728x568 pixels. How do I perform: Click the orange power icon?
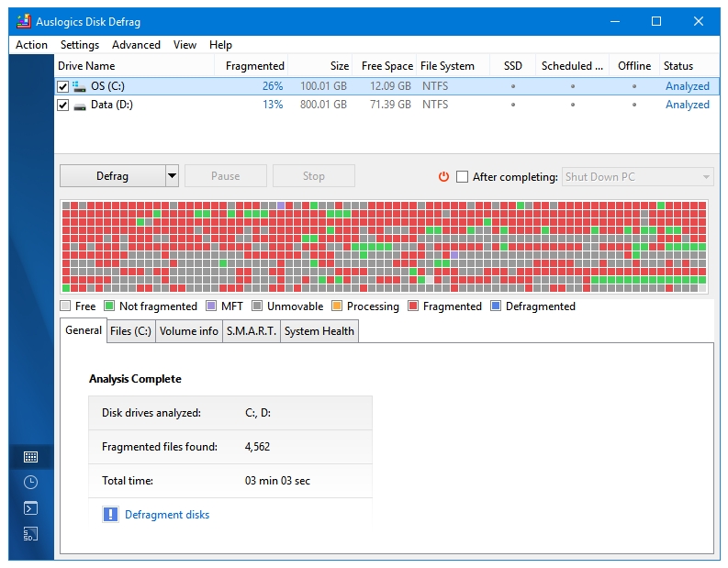pos(443,177)
